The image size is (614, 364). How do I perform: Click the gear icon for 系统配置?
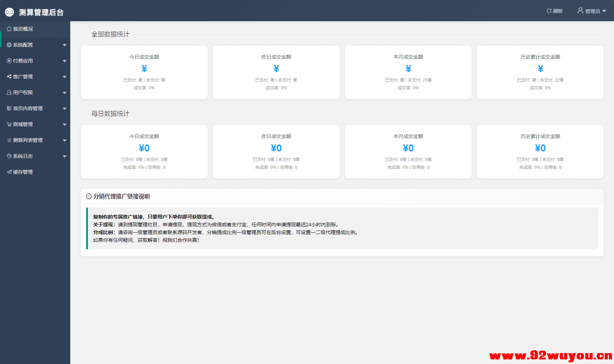9,45
